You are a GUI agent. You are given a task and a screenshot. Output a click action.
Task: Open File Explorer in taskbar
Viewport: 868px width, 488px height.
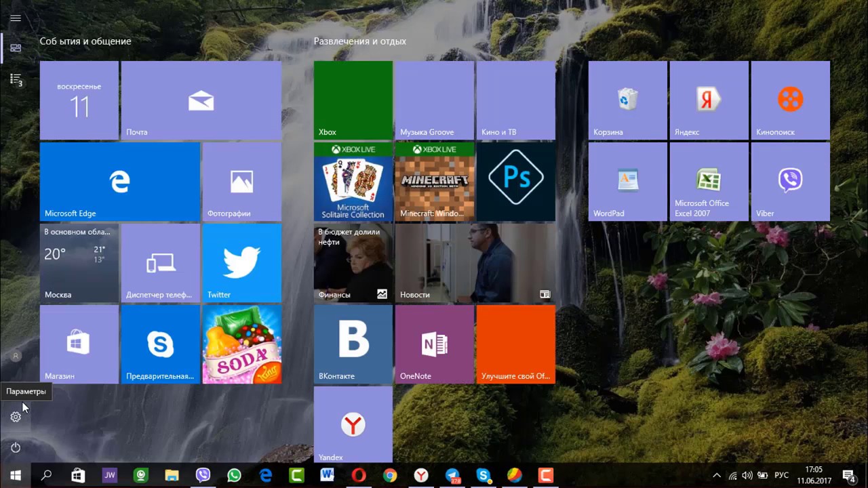coord(172,476)
